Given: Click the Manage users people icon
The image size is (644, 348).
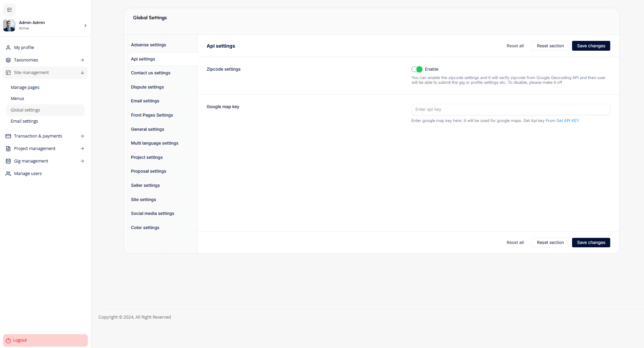Looking at the screenshot, I should click(x=8, y=174).
